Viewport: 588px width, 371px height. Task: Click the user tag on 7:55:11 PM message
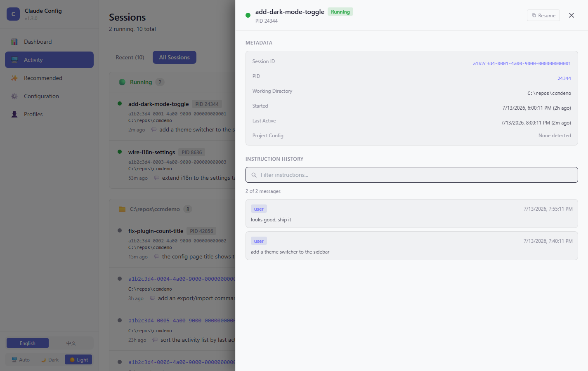259,209
